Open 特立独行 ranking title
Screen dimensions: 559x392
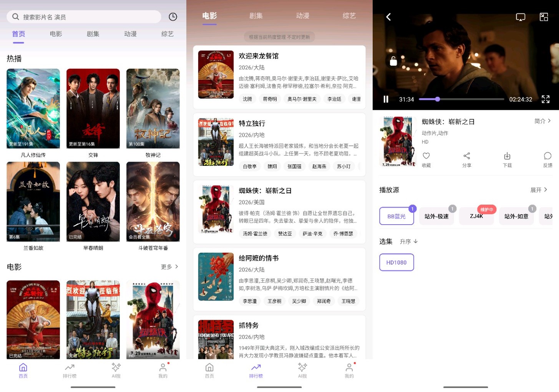252,123
